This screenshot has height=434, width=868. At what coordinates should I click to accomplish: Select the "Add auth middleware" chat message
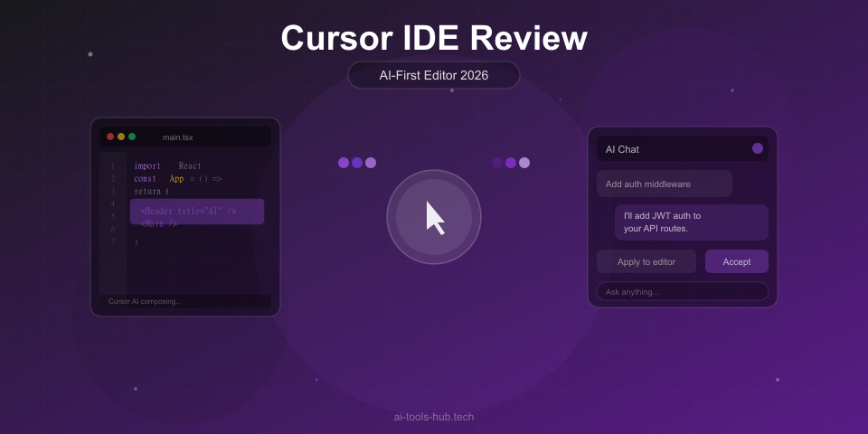665,184
